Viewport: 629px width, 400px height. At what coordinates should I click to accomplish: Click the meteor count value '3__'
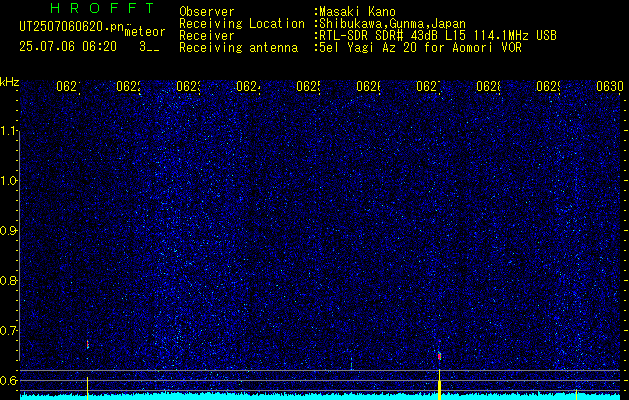(x=149, y=47)
